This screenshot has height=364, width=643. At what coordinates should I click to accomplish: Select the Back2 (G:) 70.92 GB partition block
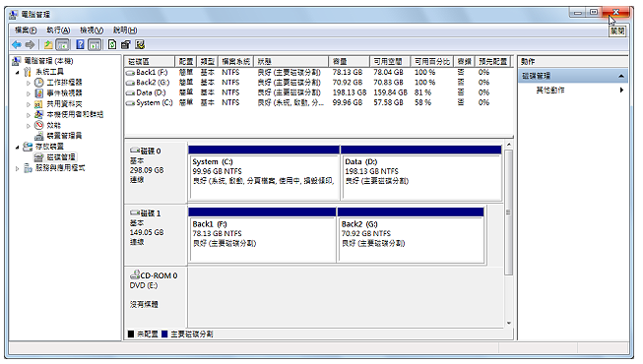(x=412, y=235)
